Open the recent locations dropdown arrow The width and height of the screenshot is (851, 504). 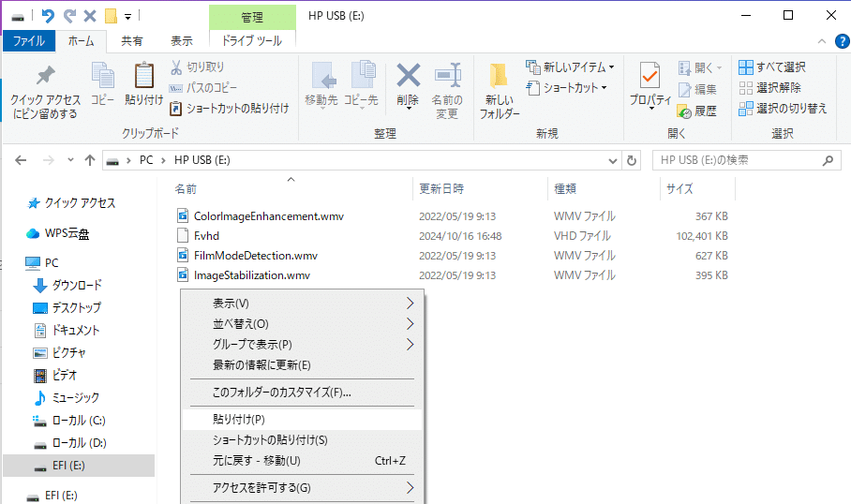(70, 160)
